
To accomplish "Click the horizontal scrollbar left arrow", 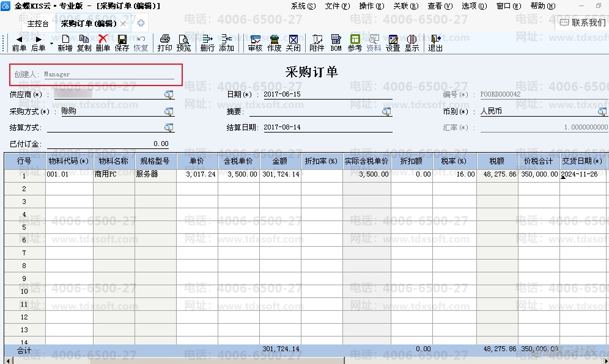I will [7, 360].
